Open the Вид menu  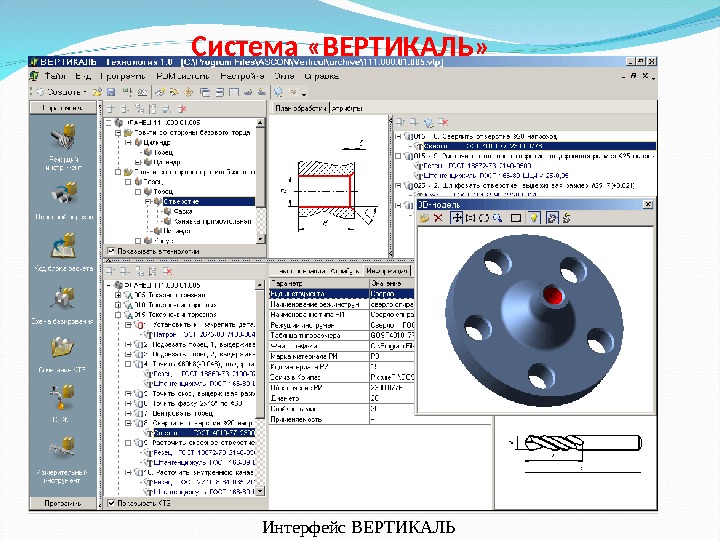[x=83, y=76]
